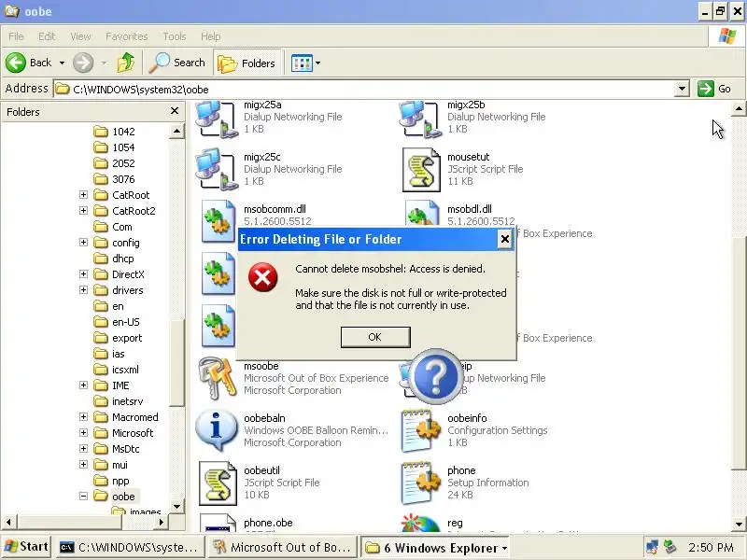The height and width of the screenshot is (560, 747).
Task: Select the migx25c dialup file icon
Action: tap(217, 169)
